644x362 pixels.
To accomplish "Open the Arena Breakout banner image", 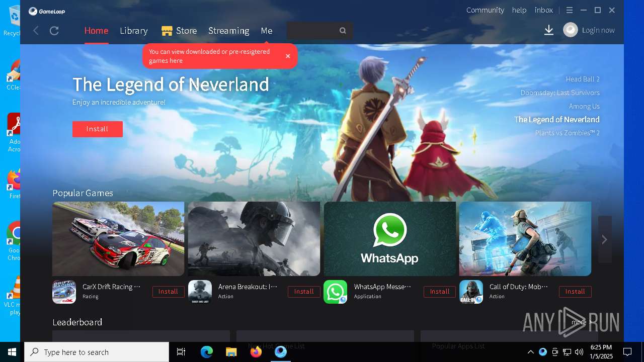I will click(254, 239).
